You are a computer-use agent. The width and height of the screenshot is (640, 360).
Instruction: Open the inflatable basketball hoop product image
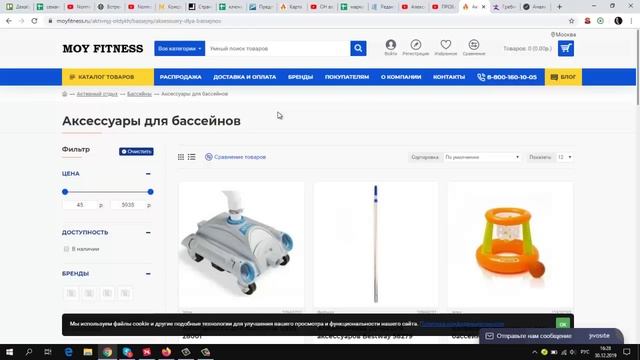click(x=510, y=245)
